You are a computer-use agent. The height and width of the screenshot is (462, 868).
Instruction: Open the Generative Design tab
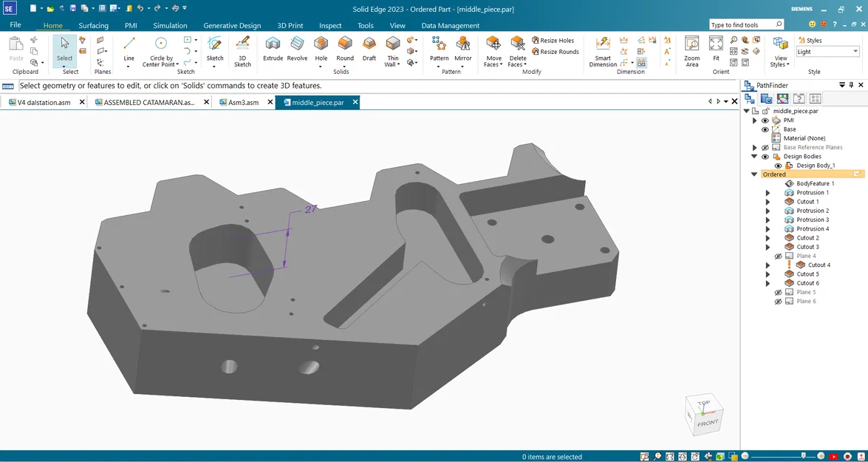[232, 25]
